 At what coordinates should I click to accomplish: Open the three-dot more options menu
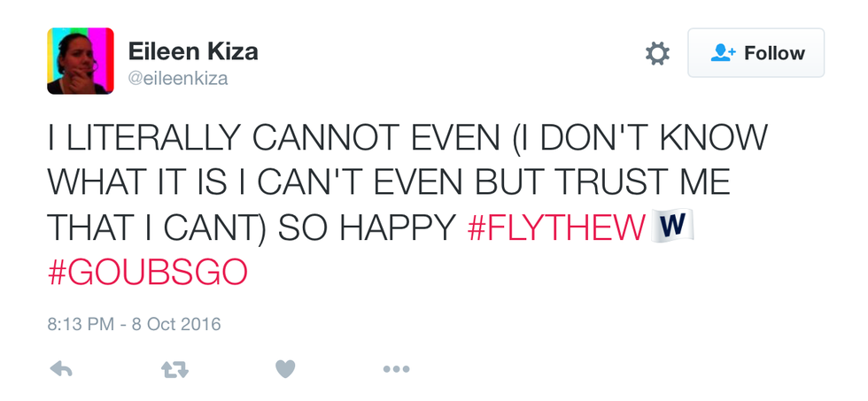[396, 369]
